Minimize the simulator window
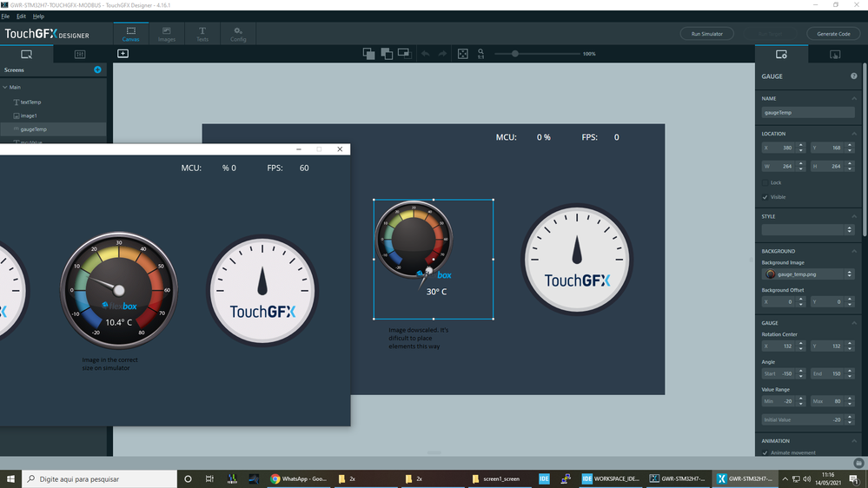Viewport: 868px width, 488px height. [x=299, y=149]
